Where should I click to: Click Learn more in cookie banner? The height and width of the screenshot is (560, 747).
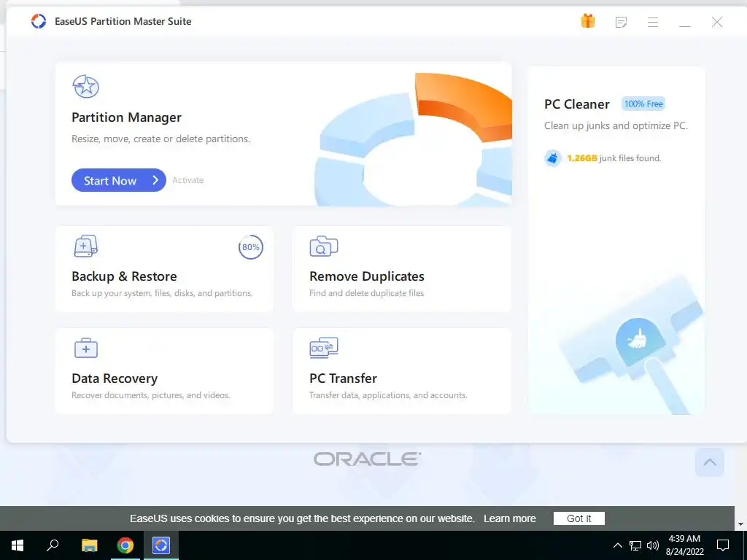click(509, 518)
